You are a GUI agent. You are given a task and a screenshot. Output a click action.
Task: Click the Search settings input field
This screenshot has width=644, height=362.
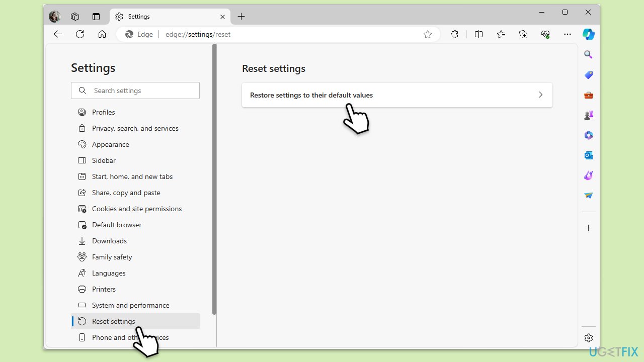[135, 90]
